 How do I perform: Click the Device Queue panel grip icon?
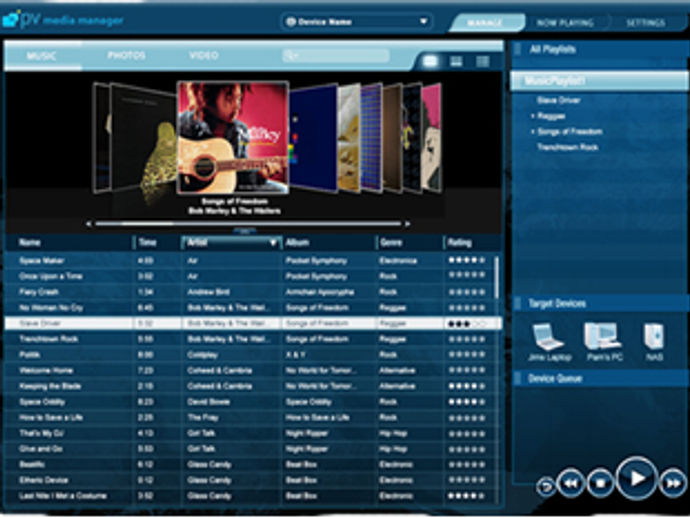(x=518, y=378)
